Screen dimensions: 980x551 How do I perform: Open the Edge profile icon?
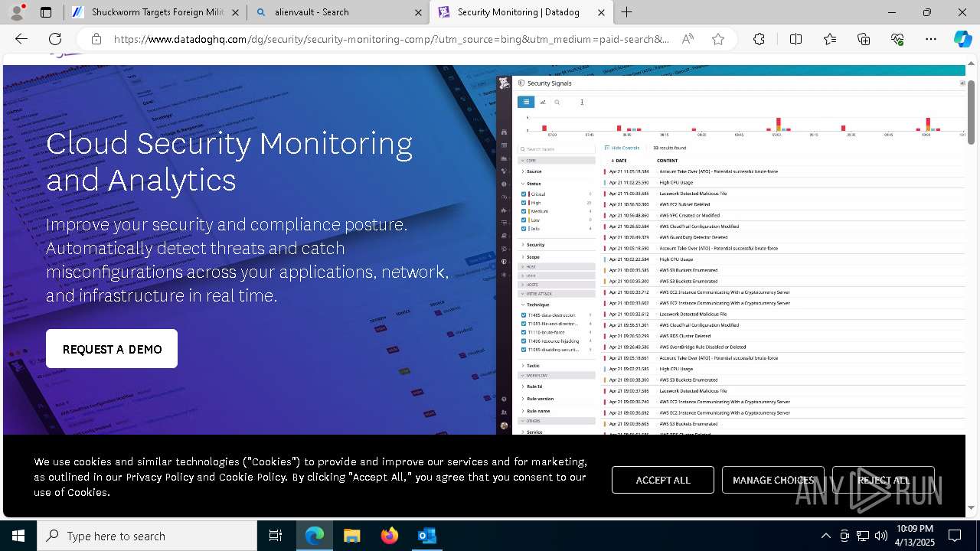(18, 12)
